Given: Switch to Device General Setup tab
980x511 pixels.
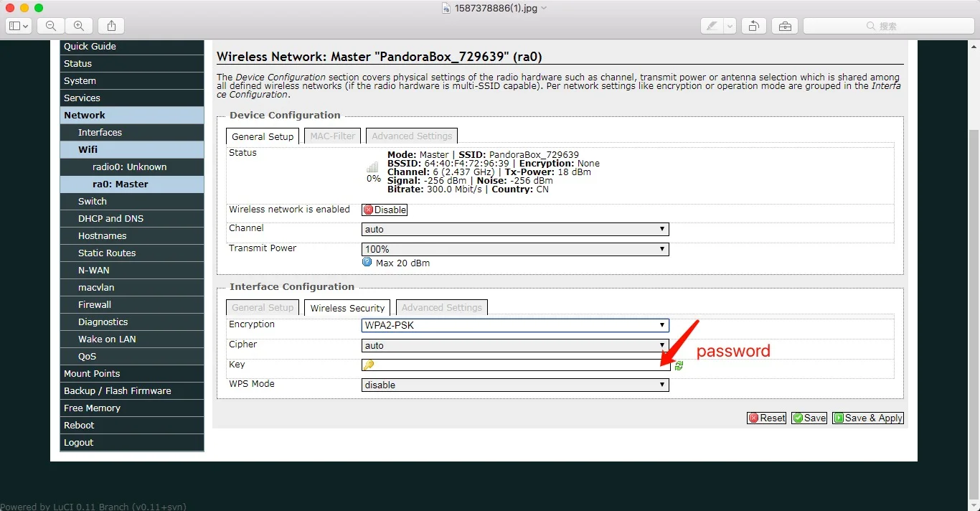Looking at the screenshot, I should pyautogui.click(x=263, y=136).
